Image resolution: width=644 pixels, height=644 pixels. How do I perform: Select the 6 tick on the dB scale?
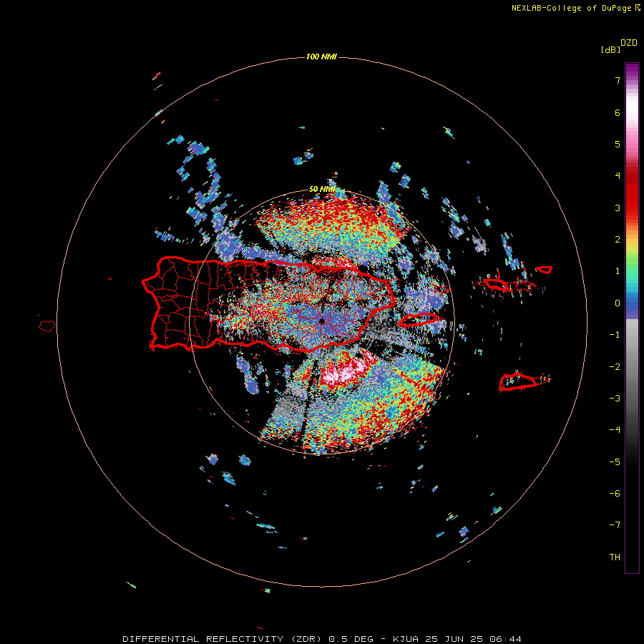click(x=618, y=112)
